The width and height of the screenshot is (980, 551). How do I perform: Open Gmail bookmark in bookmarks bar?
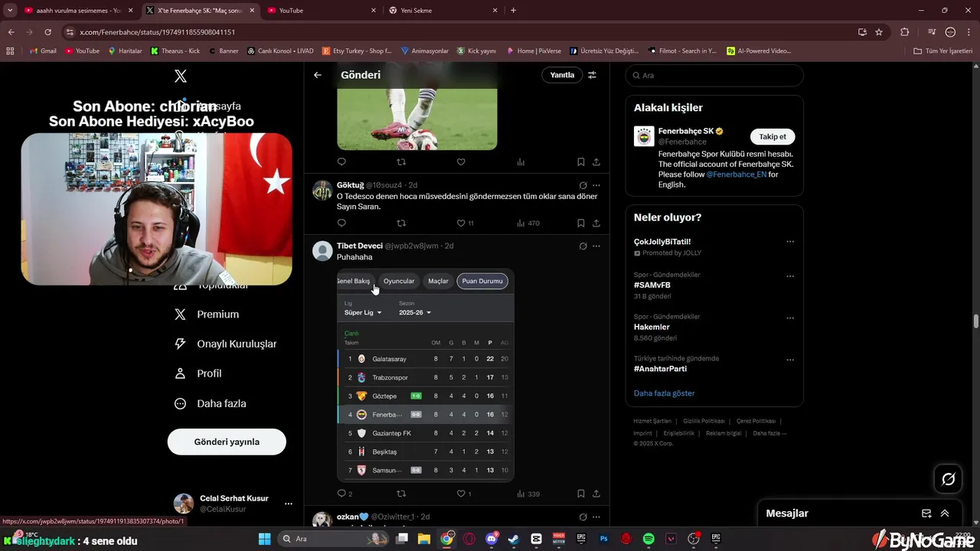click(43, 51)
